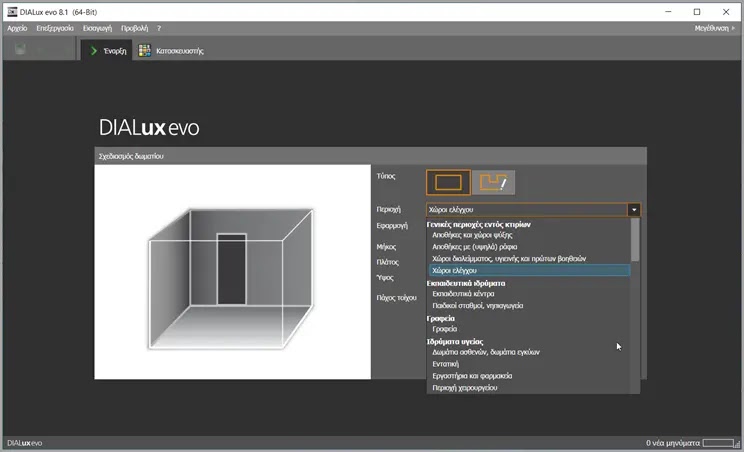This screenshot has height=452, width=744.
Task: Click the 3D room preview image
Action: (232, 272)
